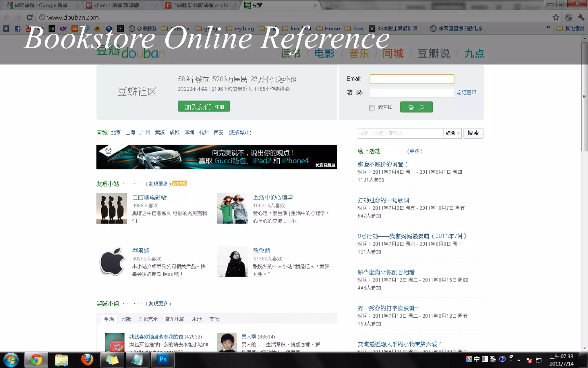Click the gear extension icon in toolbar
This screenshot has width=588, height=368.
(x=568, y=17)
